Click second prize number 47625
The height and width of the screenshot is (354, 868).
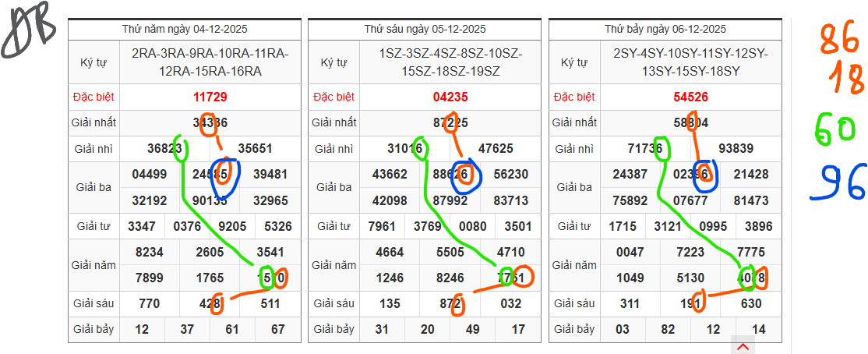pyautogui.click(x=496, y=149)
